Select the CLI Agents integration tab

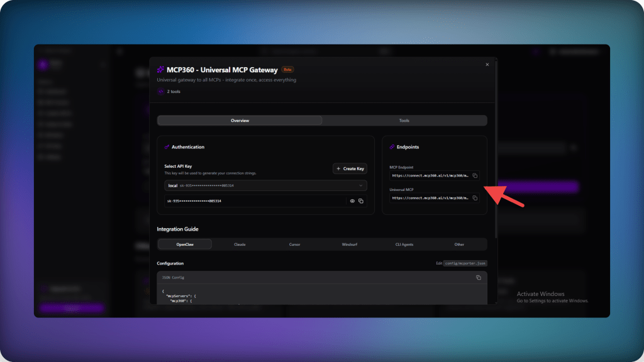click(x=404, y=244)
